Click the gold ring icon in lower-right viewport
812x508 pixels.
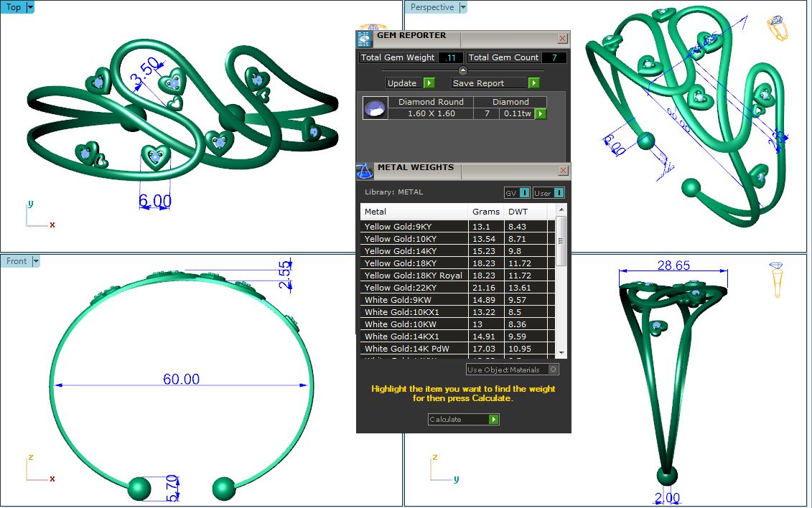776,278
